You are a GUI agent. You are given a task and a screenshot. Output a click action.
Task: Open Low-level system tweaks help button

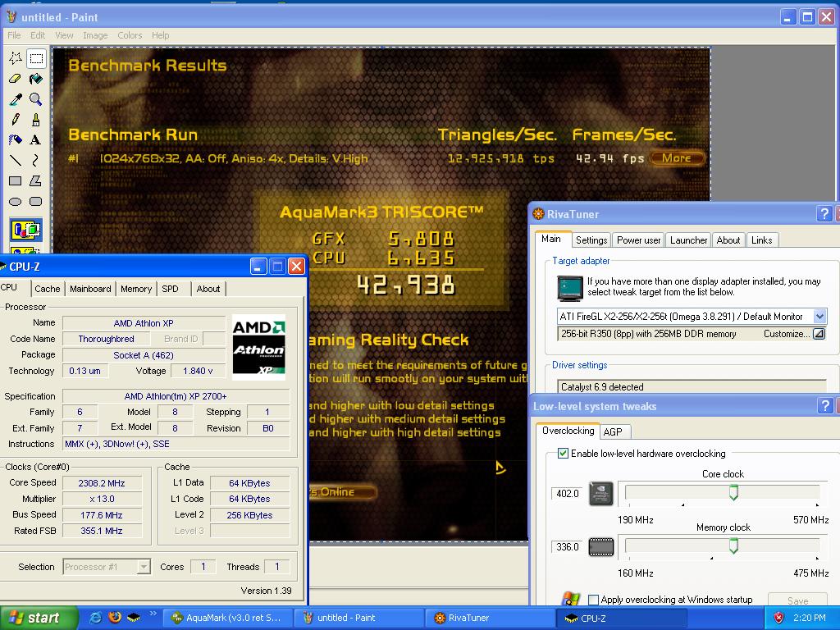point(825,405)
